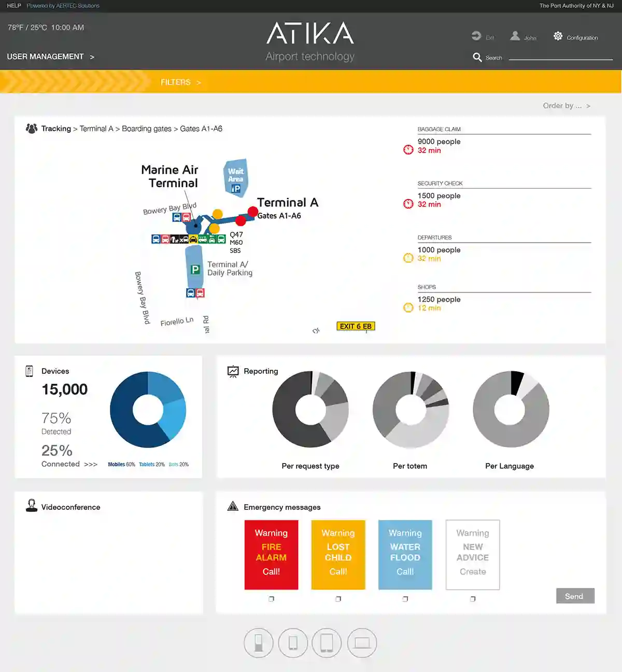Follow the Powered by AERTEC Solutions link
The height and width of the screenshot is (672, 622).
pos(63,6)
